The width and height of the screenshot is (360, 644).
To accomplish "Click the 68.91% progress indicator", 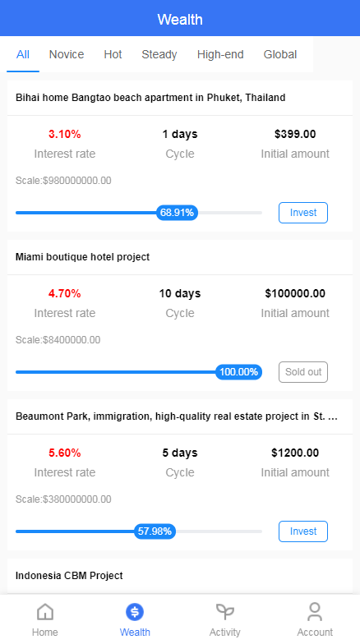I will pos(178,213).
